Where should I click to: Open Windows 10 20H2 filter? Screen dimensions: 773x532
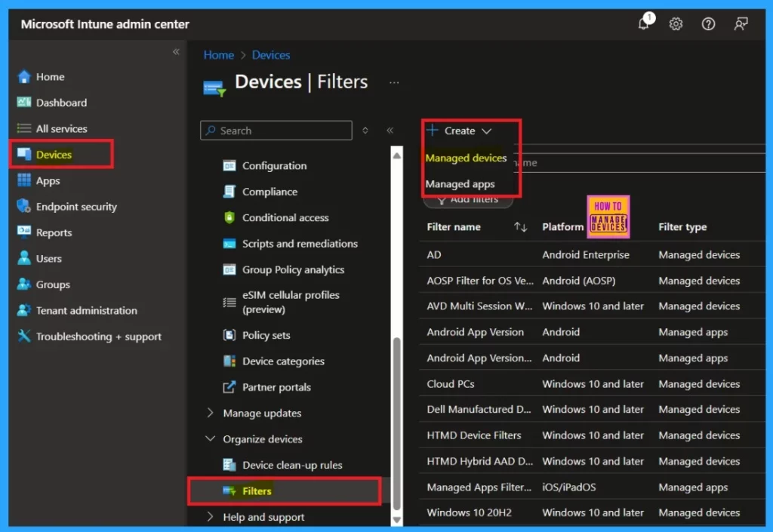coord(469,513)
